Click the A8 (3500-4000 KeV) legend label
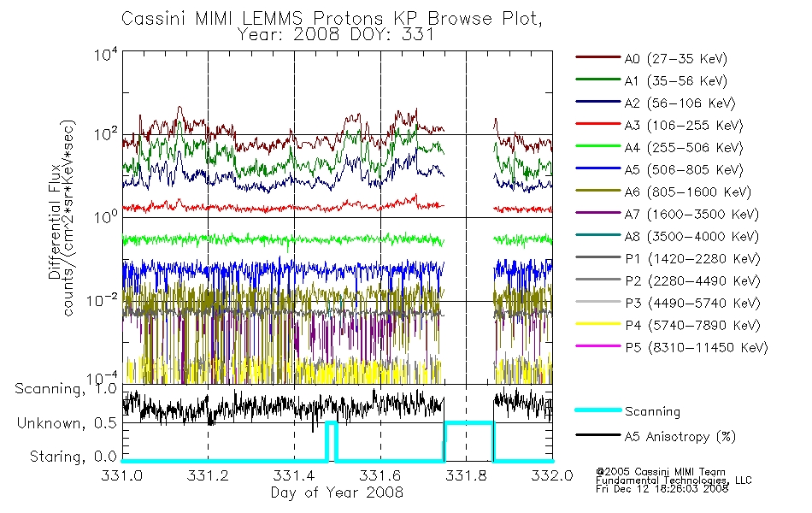This screenshot has height=513, width=812. tap(691, 236)
